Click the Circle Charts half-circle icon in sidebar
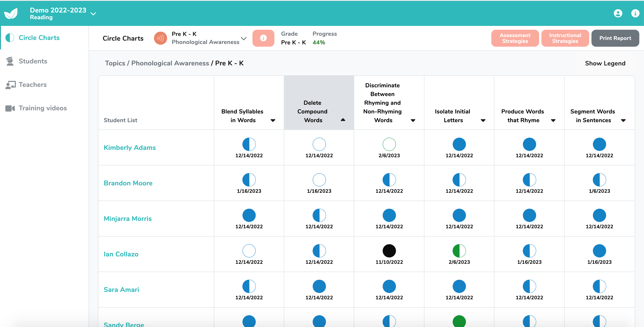 coord(10,38)
